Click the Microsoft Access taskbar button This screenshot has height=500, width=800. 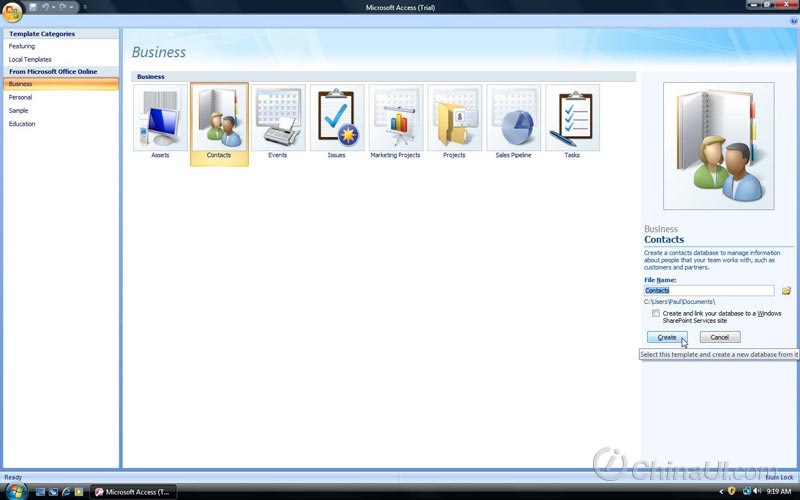coord(134,492)
